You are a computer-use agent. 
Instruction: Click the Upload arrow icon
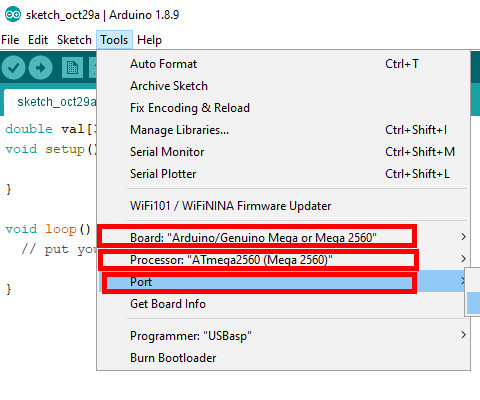(40, 68)
